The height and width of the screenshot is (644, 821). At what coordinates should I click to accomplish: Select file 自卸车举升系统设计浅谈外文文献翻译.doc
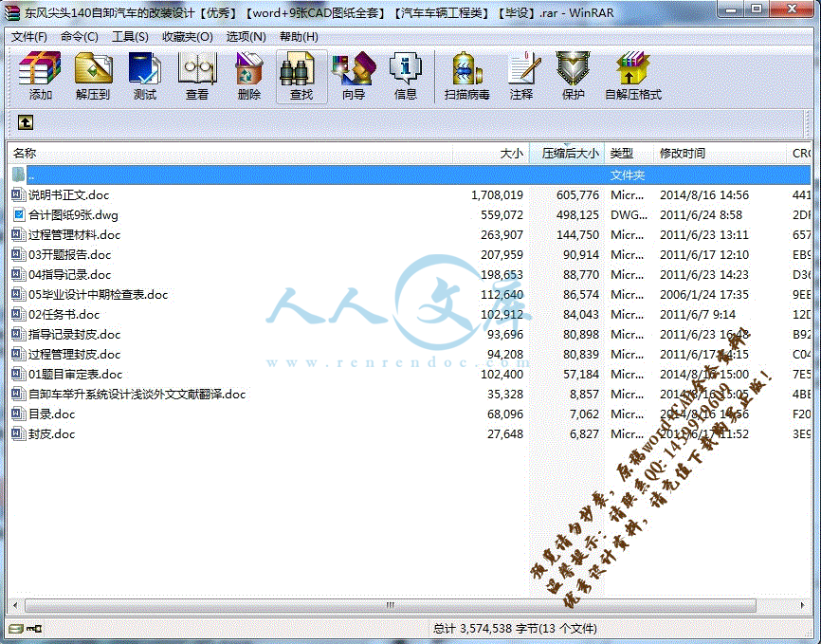coord(137,394)
